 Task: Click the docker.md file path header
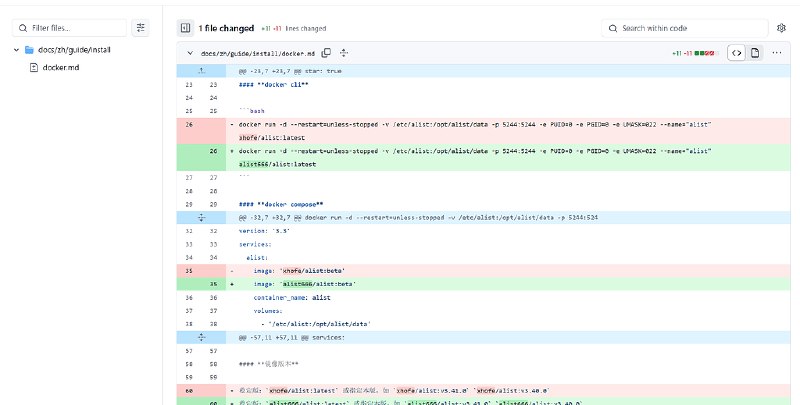(x=258, y=53)
